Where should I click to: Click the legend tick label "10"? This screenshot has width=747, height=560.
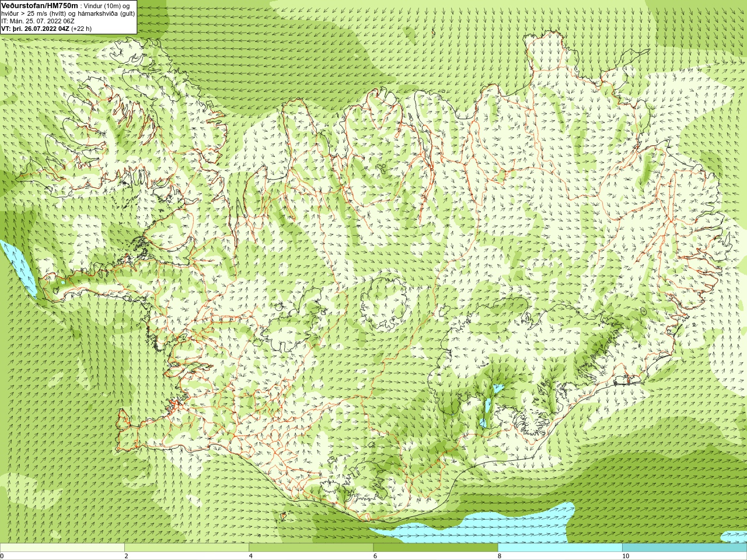[x=626, y=556]
